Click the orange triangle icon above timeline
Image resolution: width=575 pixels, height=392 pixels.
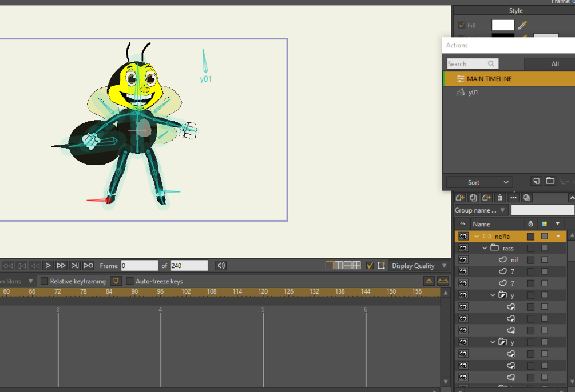click(x=429, y=281)
